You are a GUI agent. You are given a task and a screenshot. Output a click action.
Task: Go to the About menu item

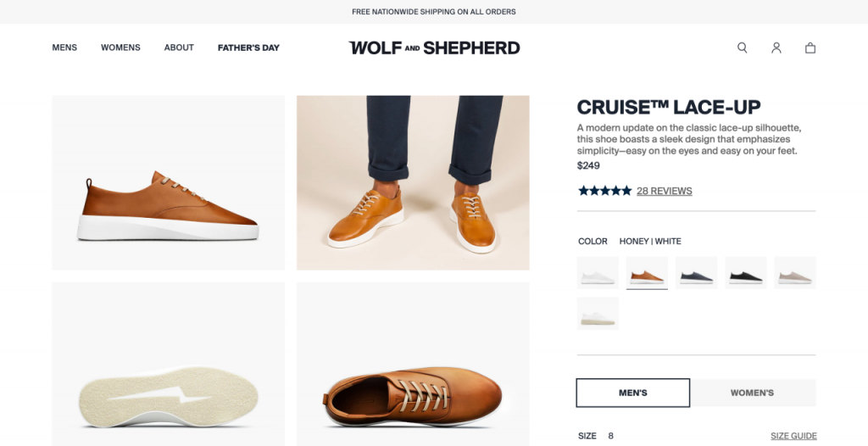[x=179, y=47]
